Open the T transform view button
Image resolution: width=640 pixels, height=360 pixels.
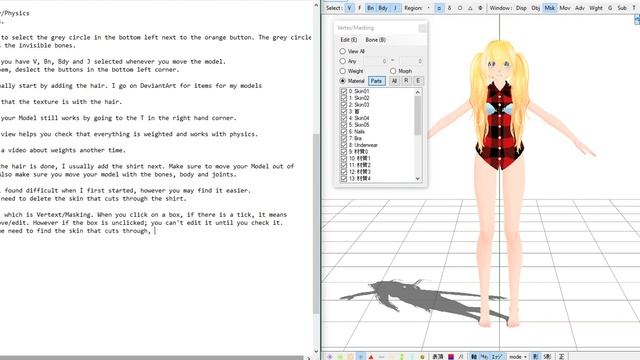click(634, 8)
